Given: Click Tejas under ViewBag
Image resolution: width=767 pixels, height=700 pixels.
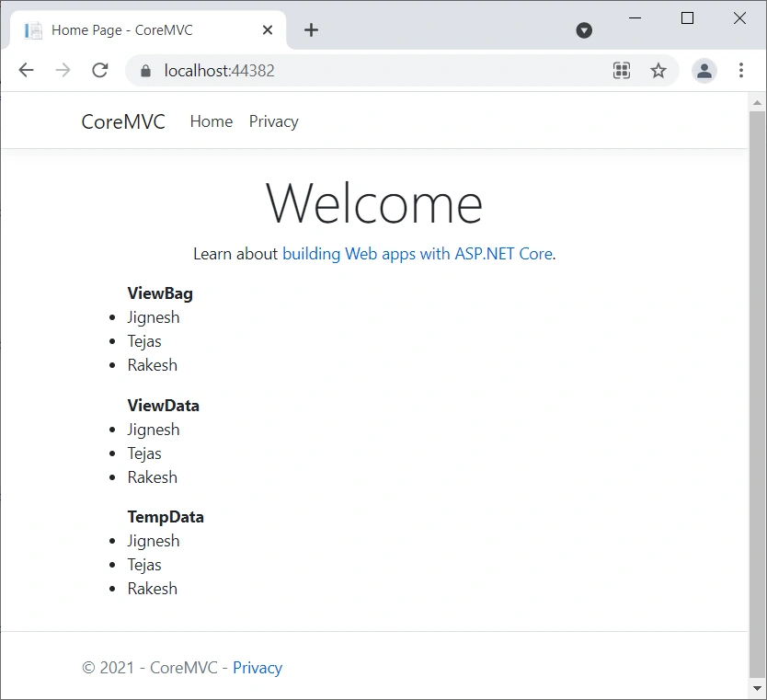Looking at the screenshot, I should (x=144, y=341).
